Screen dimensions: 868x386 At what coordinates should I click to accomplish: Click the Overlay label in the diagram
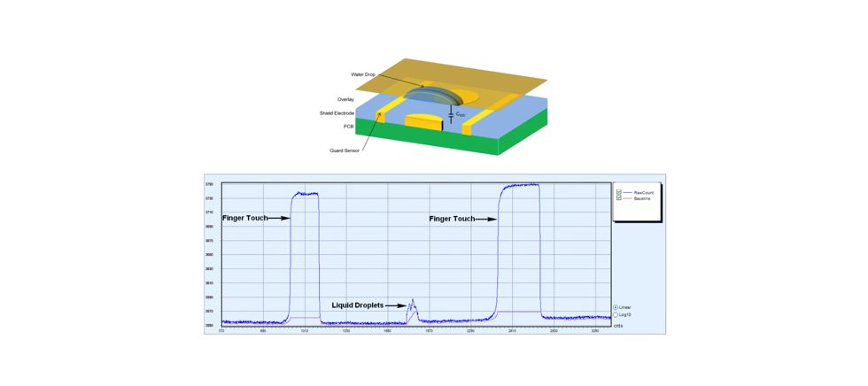click(x=345, y=99)
